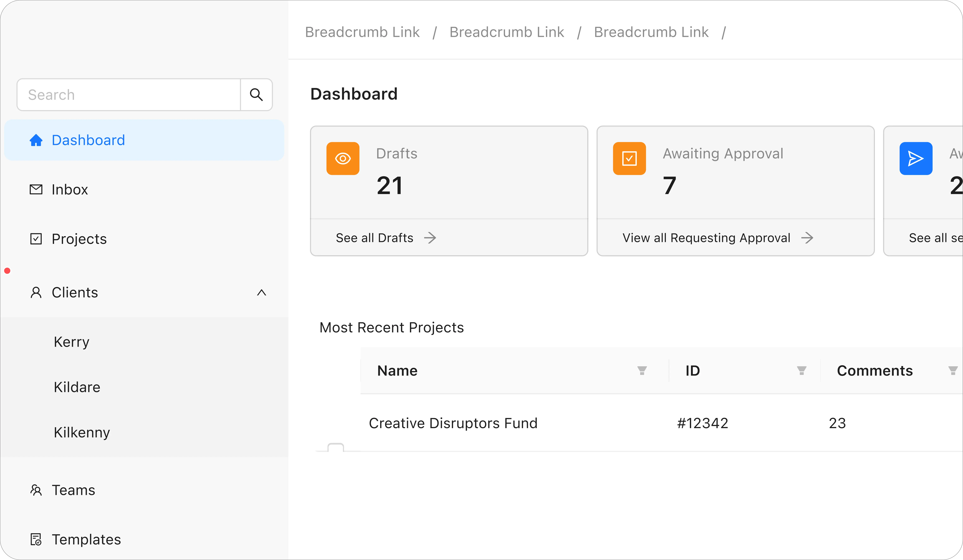This screenshot has width=963, height=560.
Task: Click the Teams people icon in sidebar
Action: (x=36, y=490)
